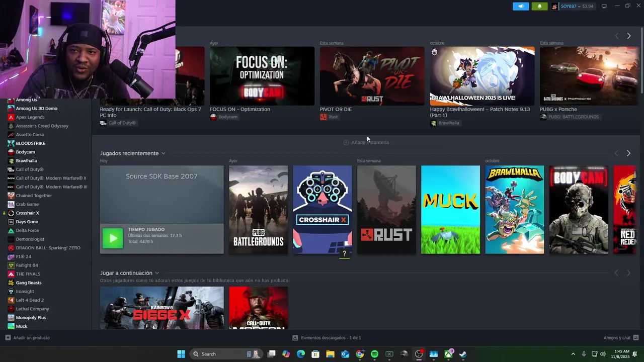Expand the Jugar a continuación shelf dropdown
The width and height of the screenshot is (644, 362).
157,273
